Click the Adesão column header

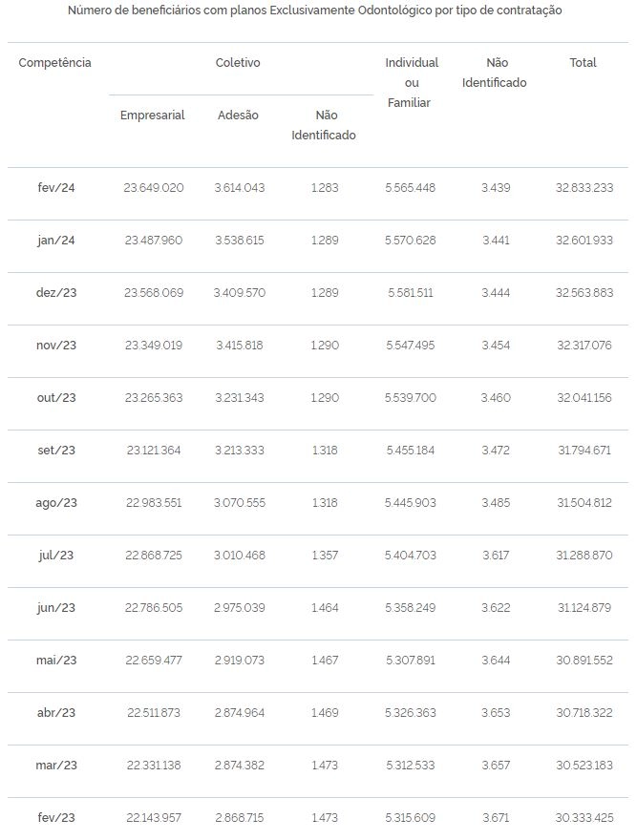[238, 115]
